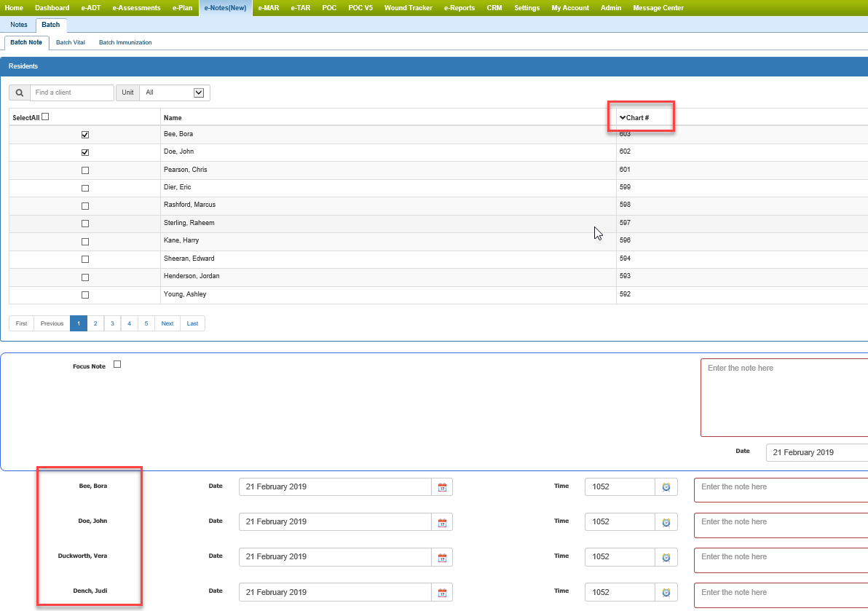The height and width of the screenshot is (611, 868).
Task: Open calendar icon in Duckworth, Vera row
Action: coord(442,557)
